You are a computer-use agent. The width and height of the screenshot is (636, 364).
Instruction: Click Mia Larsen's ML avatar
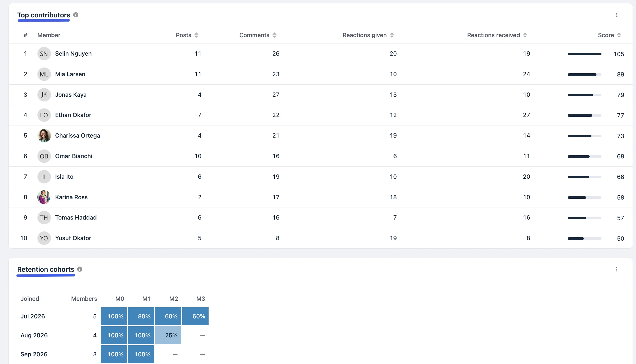44,74
